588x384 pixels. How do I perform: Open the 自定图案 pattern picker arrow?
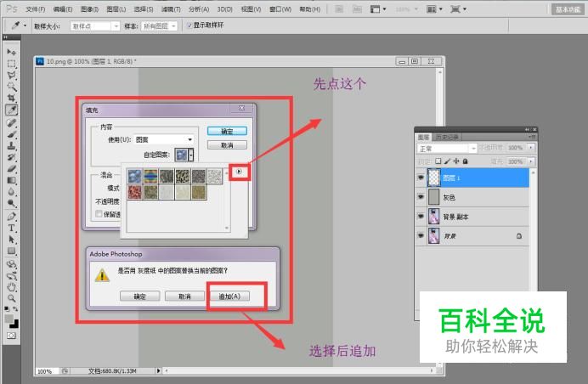click(x=191, y=155)
